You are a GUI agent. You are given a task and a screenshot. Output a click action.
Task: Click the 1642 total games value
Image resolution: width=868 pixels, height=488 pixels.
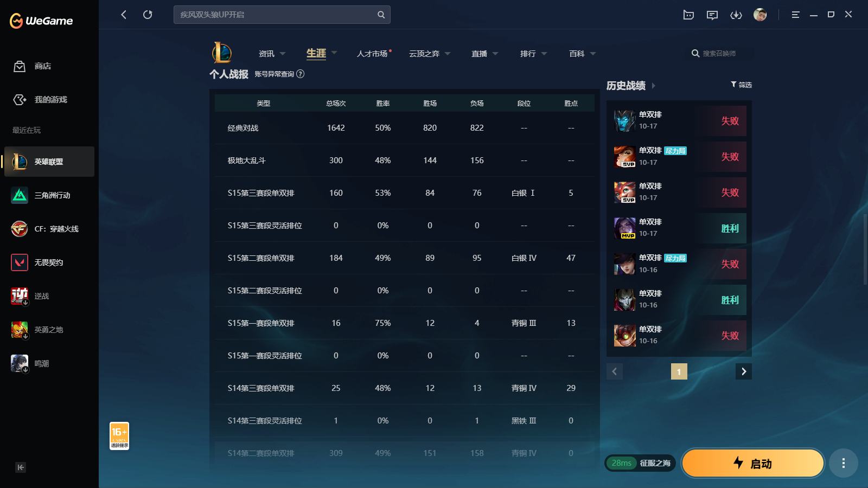[336, 128]
